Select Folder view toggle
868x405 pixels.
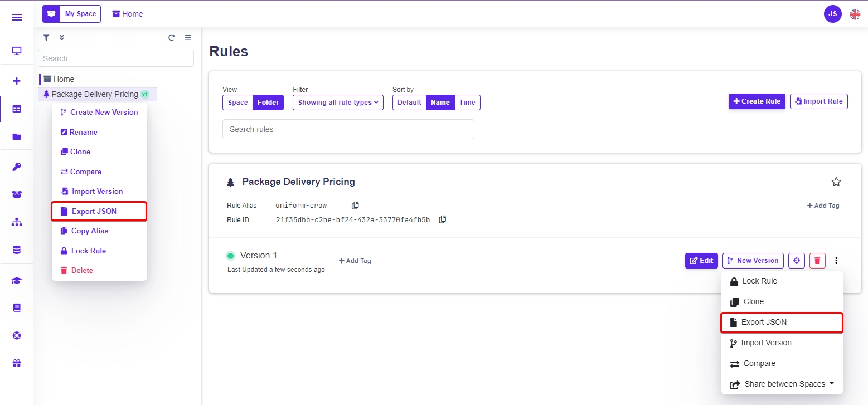pos(268,103)
